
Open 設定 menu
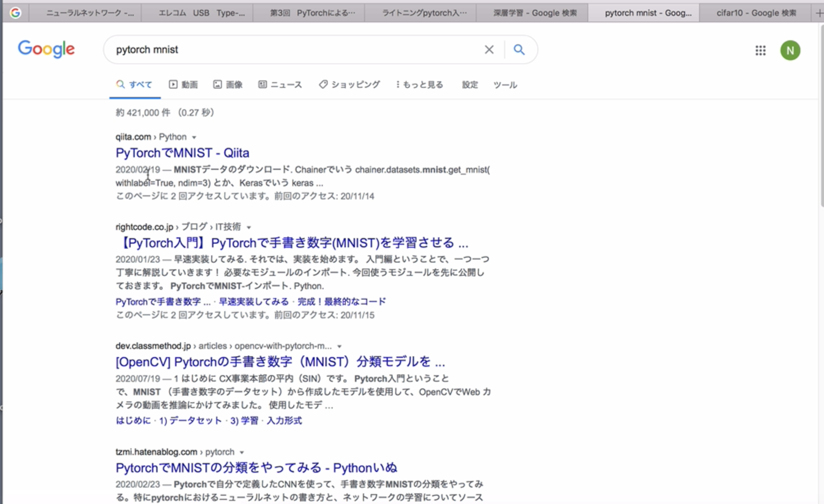[470, 85]
